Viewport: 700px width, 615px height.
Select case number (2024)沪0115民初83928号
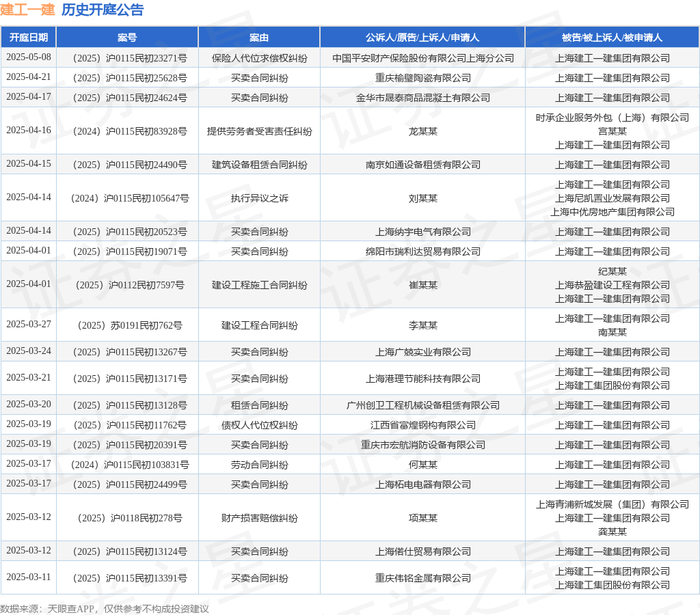127,131
